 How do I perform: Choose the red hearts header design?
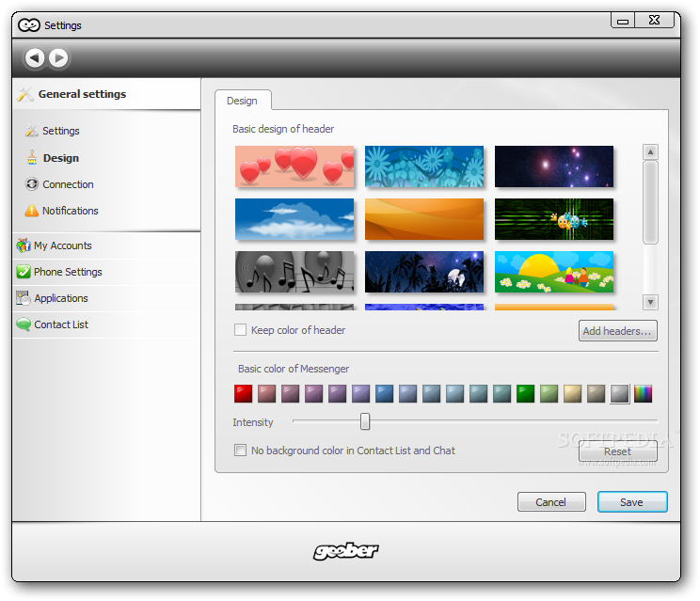pyautogui.click(x=294, y=166)
